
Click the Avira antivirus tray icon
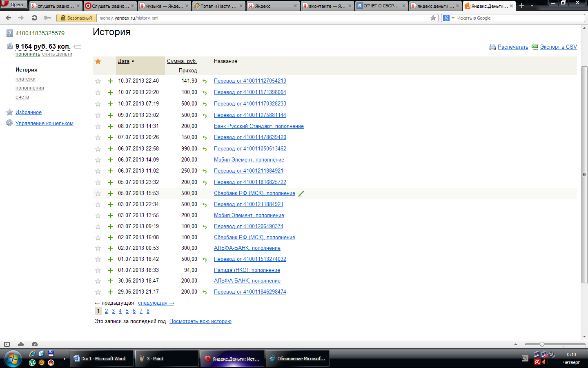click(x=537, y=362)
